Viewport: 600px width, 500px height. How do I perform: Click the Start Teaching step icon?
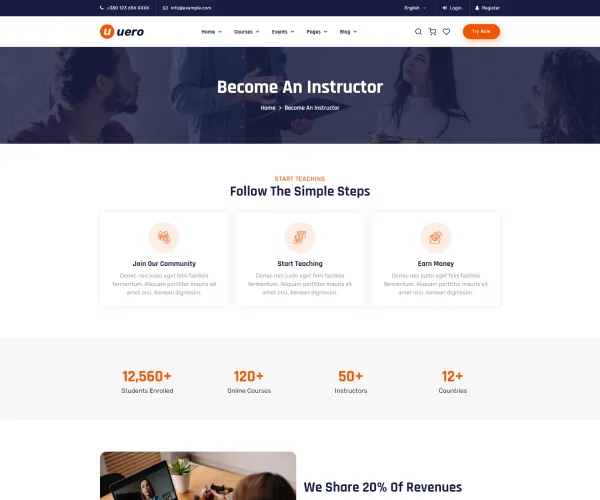(300, 238)
